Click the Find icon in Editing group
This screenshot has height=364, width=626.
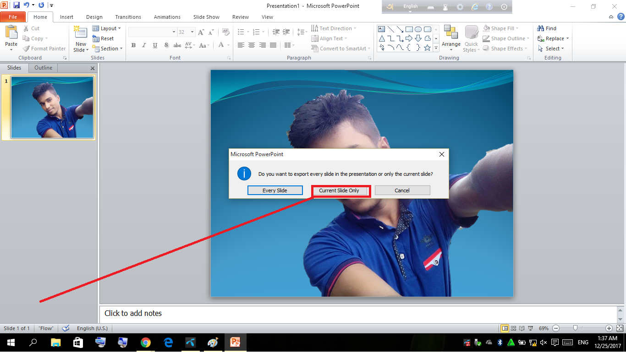click(x=541, y=28)
